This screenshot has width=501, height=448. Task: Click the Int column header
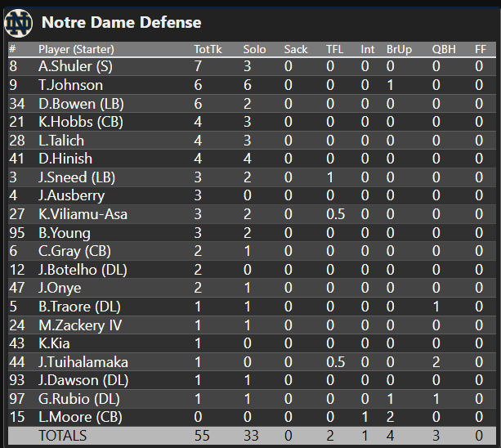pos(368,49)
